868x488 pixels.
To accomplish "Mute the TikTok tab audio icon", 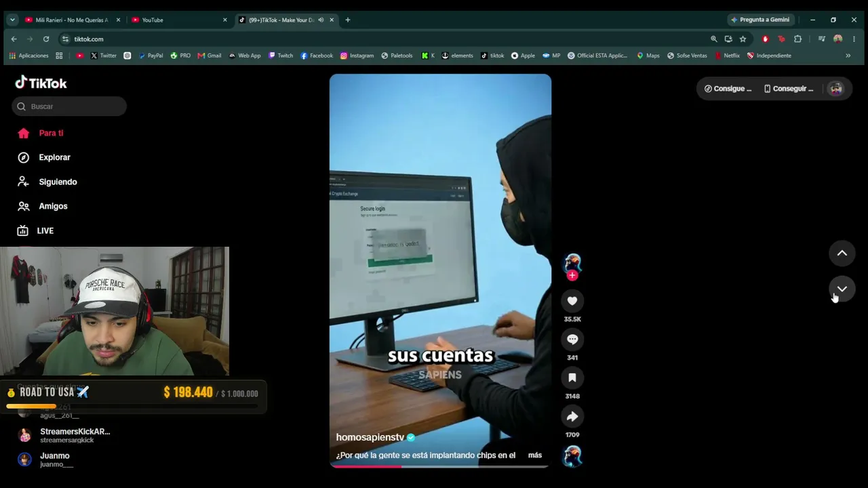I will tap(321, 20).
